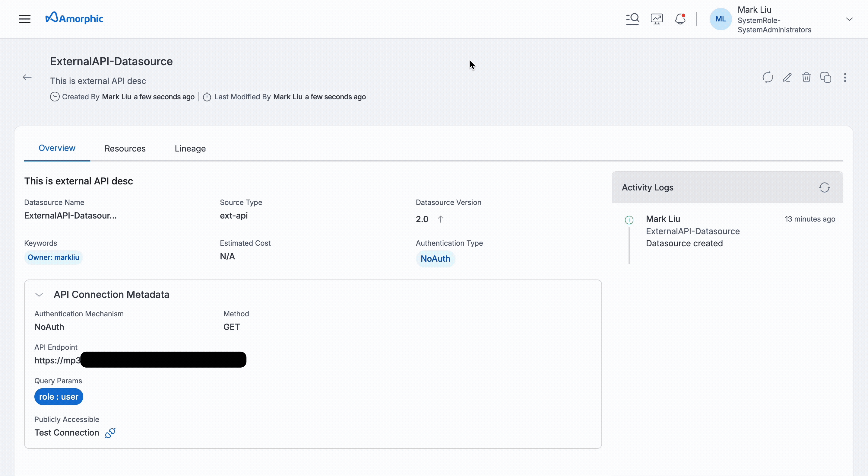Viewport: 868px width, 476px height.
Task: Upgrade datasource version via arrow icon
Action: click(441, 219)
